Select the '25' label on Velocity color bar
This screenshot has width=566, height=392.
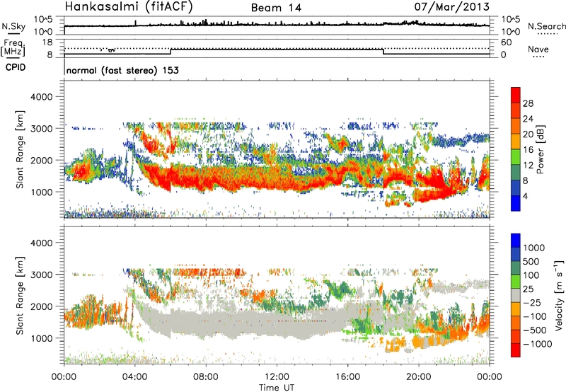point(528,289)
